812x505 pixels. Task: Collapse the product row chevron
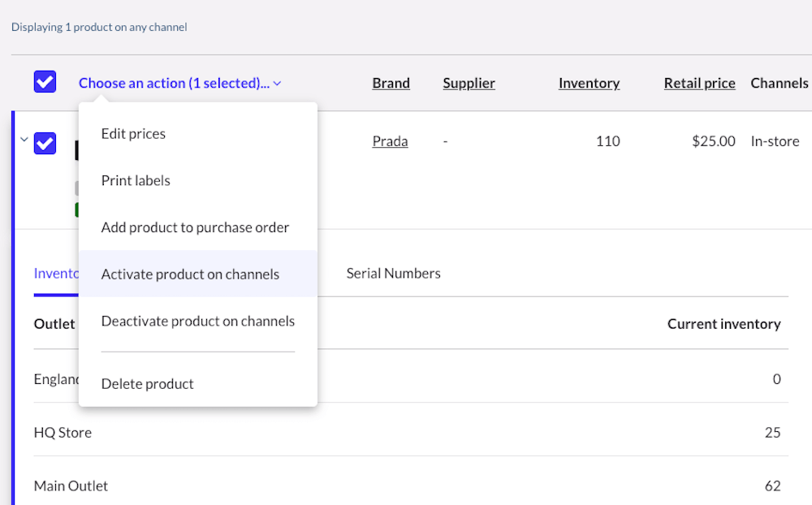pyautogui.click(x=24, y=140)
